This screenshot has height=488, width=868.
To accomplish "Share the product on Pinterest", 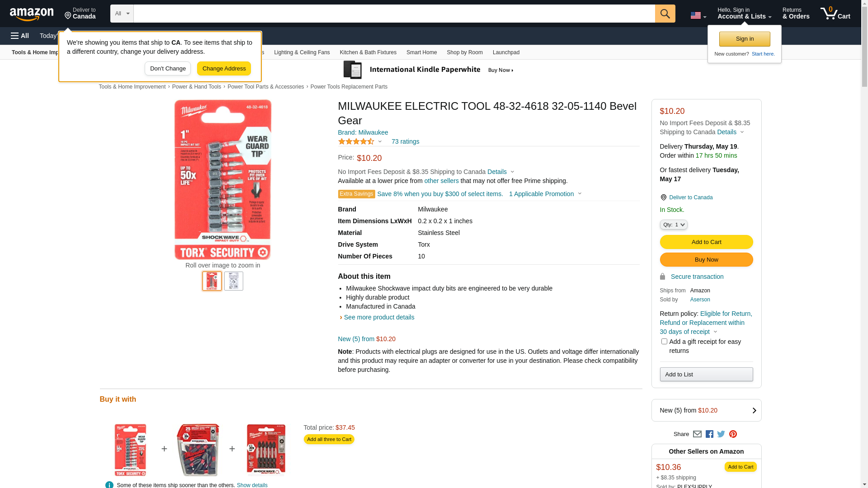I will [x=733, y=434].
